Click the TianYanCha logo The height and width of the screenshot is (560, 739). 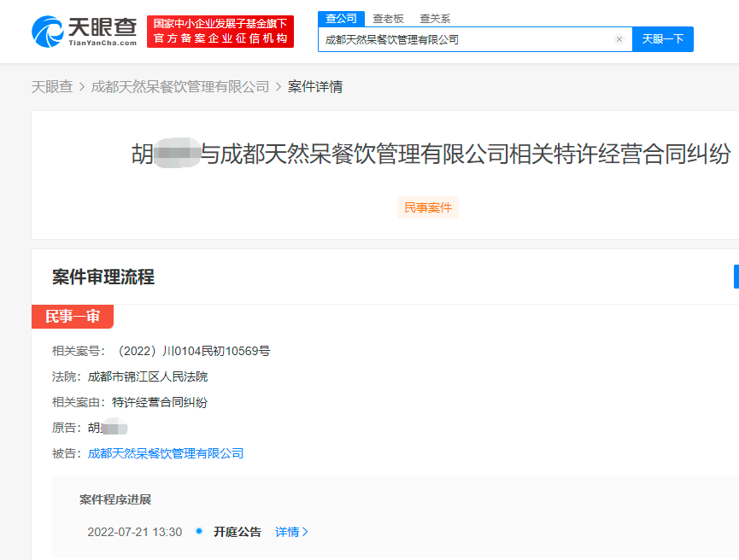point(85,32)
